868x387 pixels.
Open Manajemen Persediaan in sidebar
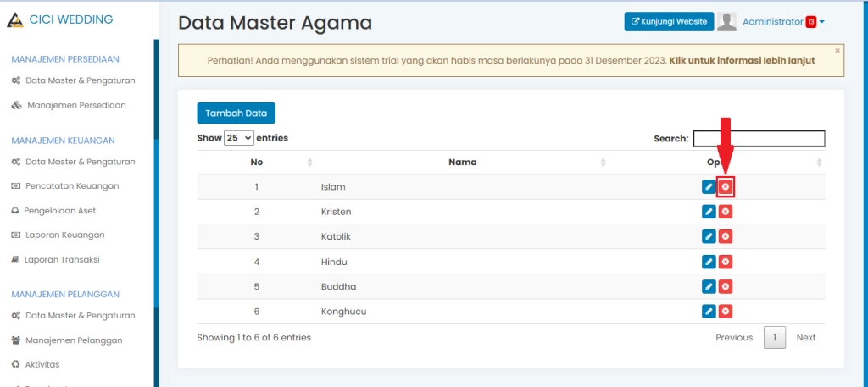click(x=76, y=106)
